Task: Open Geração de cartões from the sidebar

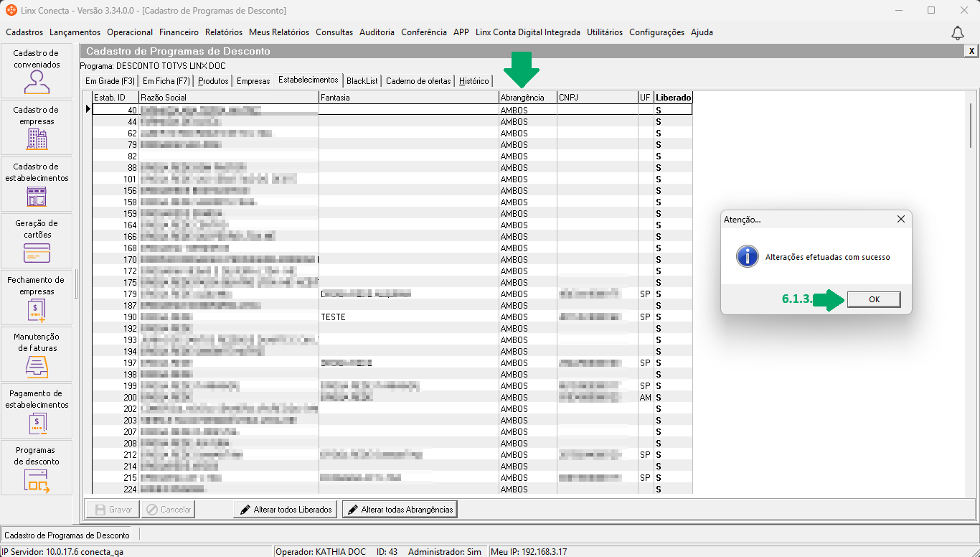Action: tap(37, 240)
